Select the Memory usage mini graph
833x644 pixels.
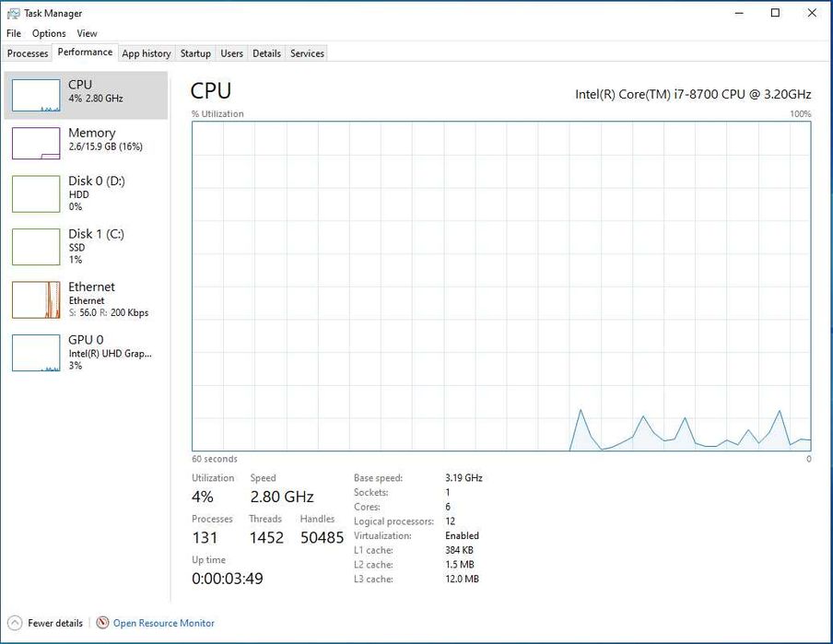pyautogui.click(x=36, y=143)
